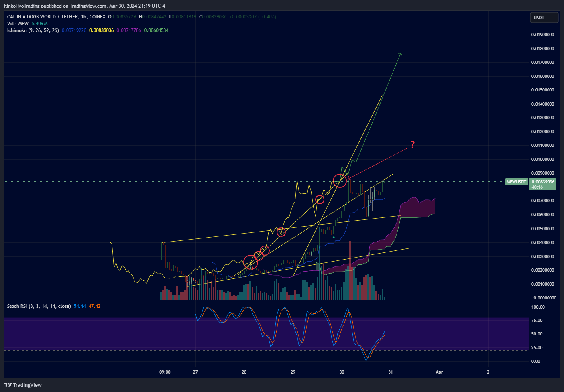
Task: Click the chart title CAT IN A DOGS WORLD / TETHER
Action: [43, 17]
